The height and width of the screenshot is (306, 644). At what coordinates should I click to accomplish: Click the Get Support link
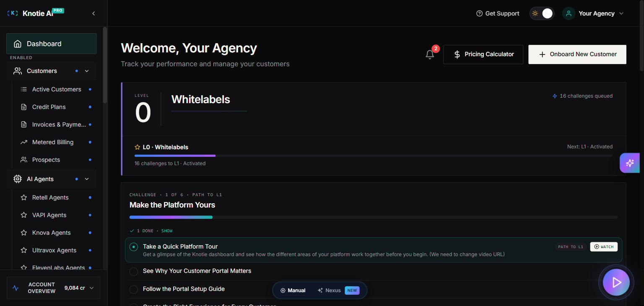coord(498,13)
